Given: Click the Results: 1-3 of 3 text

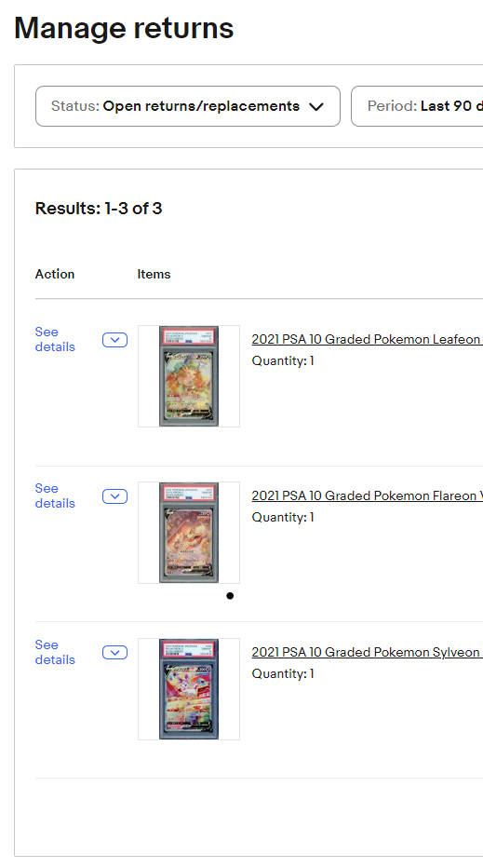Looking at the screenshot, I should (99, 208).
